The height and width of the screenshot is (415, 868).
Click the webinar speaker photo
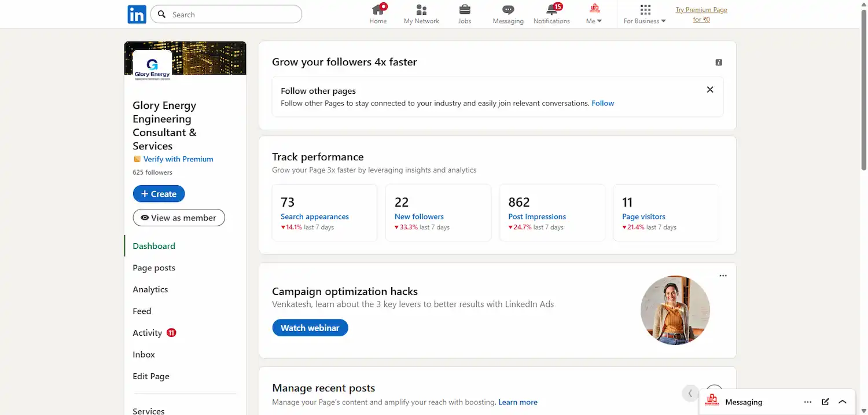pyautogui.click(x=675, y=310)
